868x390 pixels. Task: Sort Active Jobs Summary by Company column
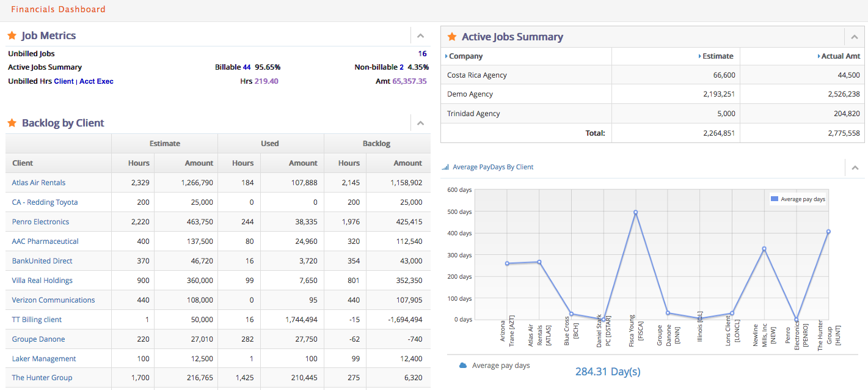464,56
